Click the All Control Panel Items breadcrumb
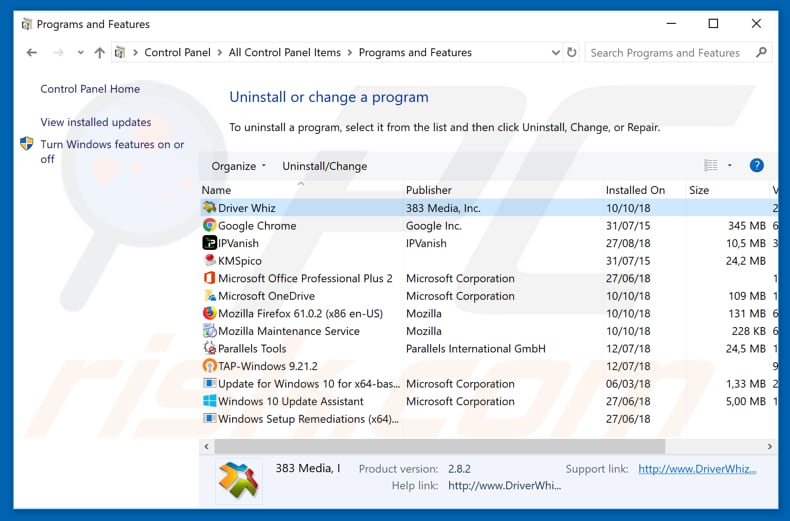The height and width of the screenshot is (521, 790). click(x=285, y=52)
